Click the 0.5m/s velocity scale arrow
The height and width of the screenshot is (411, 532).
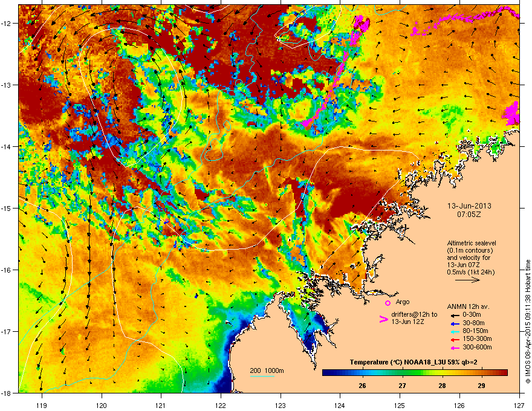[467, 280]
